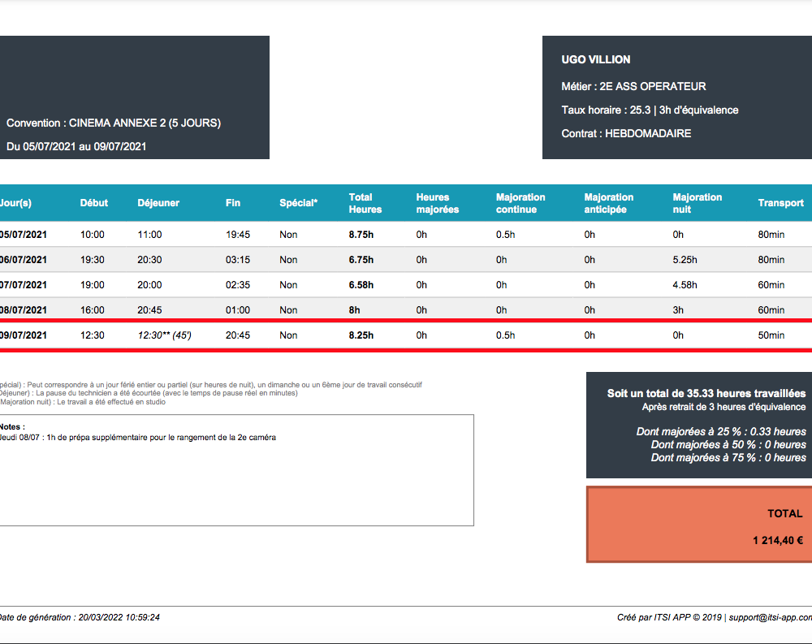This screenshot has height=644, width=812.
Task: Click the 'Spécial*' column header
Action: coord(298,203)
